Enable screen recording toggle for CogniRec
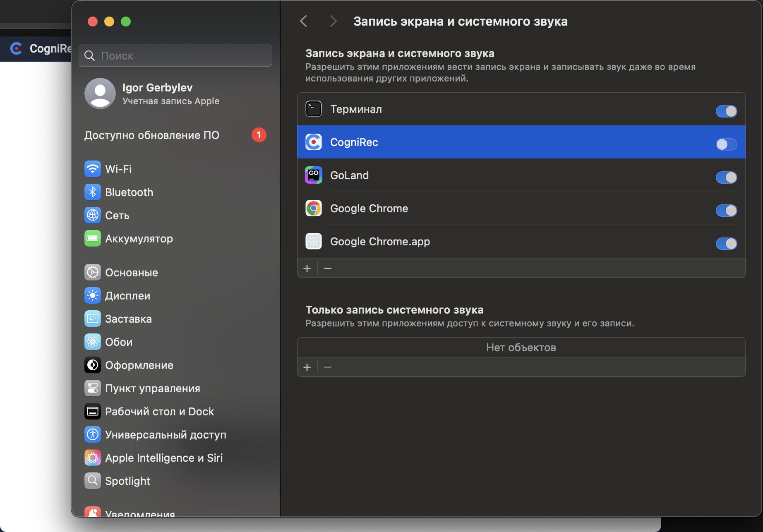Image resolution: width=763 pixels, height=532 pixels. (x=726, y=144)
